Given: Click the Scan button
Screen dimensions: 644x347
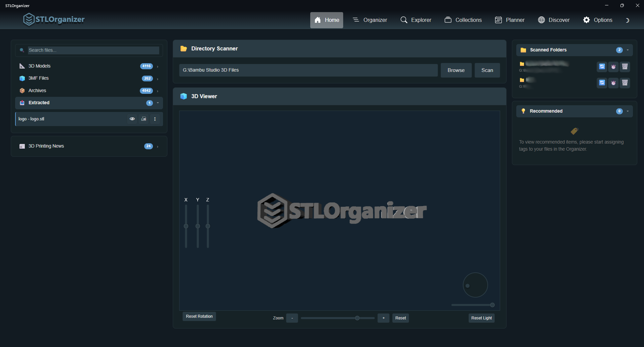Looking at the screenshot, I should click(487, 70).
